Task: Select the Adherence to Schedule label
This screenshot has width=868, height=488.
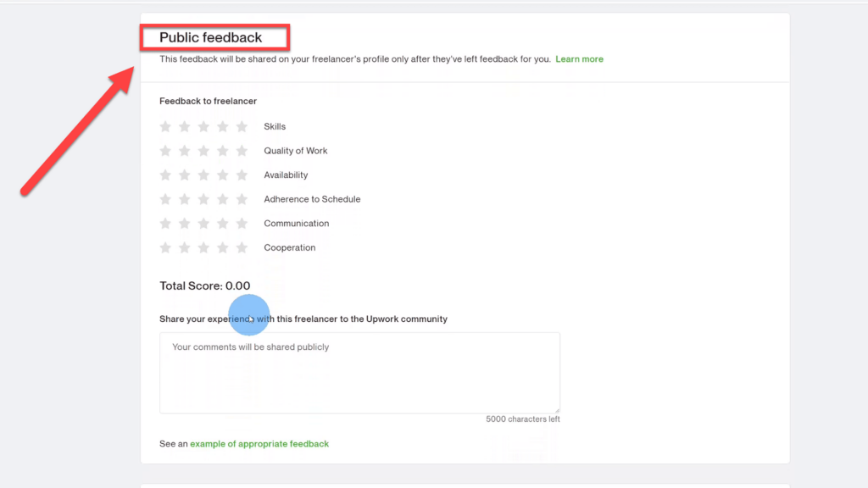Action: tap(312, 199)
